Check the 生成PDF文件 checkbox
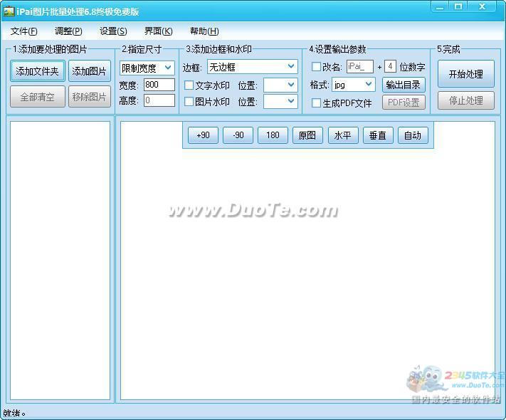The height and width of the screenshot is (420, 506). pyautogui.click(x=316, y=103)
